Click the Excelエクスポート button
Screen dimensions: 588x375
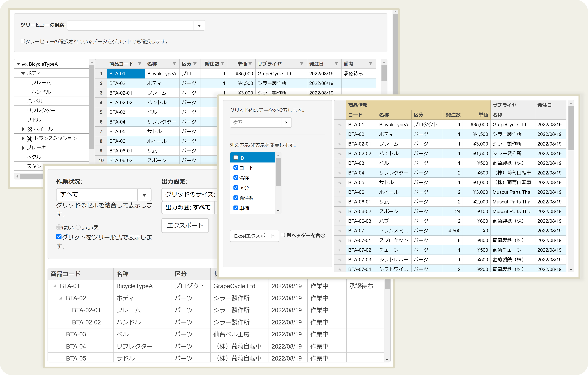coord(254,236)
